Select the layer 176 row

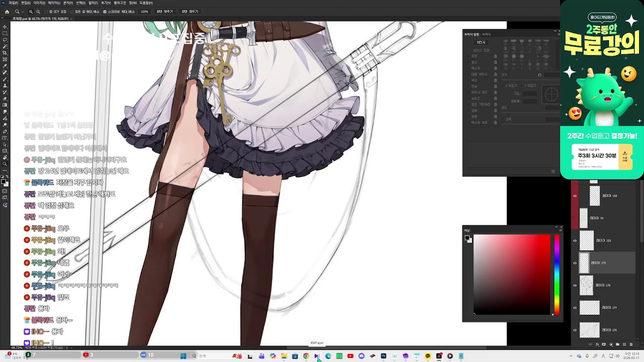[603, 330]
